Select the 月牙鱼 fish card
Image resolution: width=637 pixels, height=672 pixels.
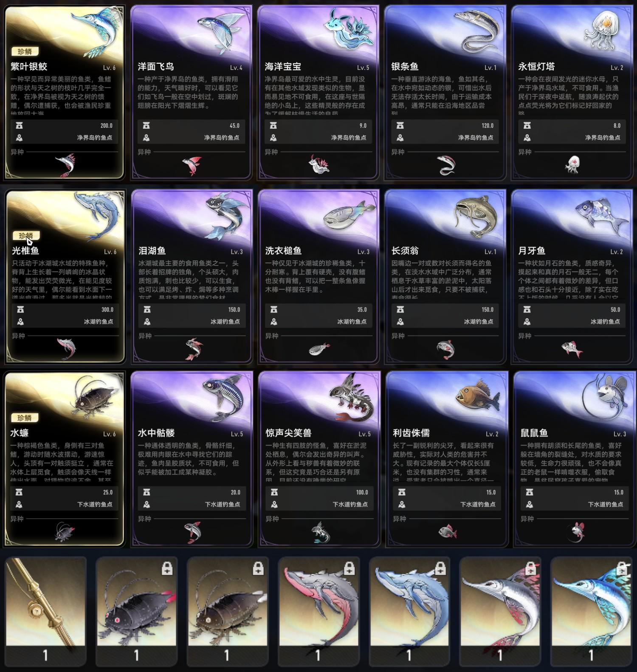[x=572, y=277]
